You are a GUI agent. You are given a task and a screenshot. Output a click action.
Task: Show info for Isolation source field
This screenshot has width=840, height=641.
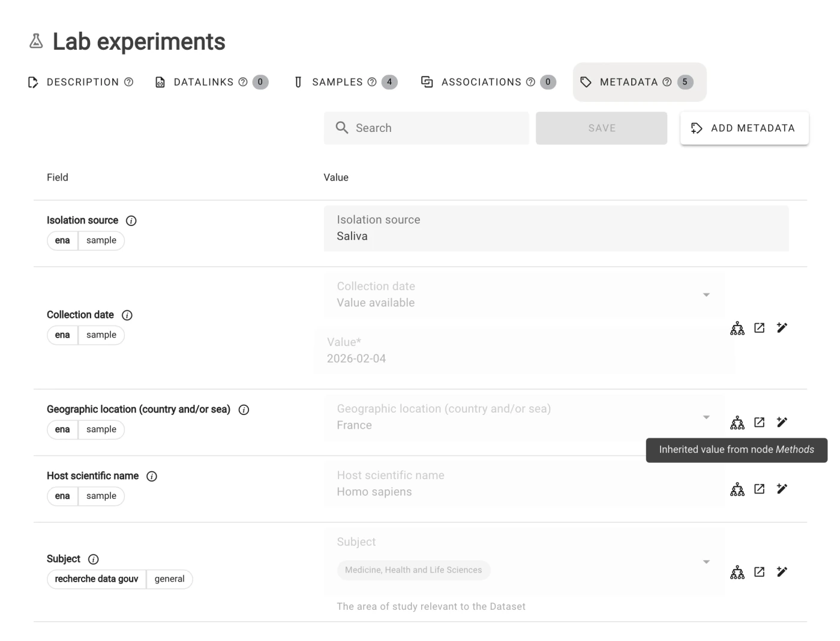(x=131, y=221)
